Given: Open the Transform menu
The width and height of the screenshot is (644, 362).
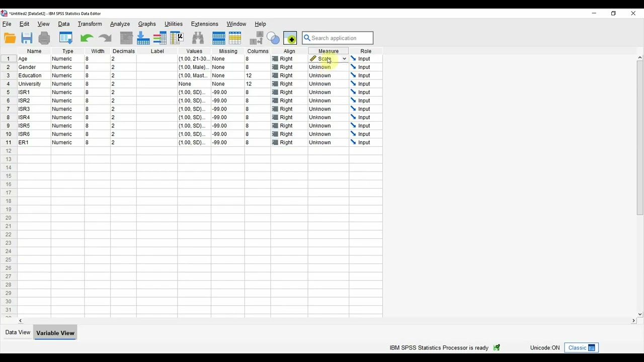Looking at the screenshot, I should click(90, 24).
